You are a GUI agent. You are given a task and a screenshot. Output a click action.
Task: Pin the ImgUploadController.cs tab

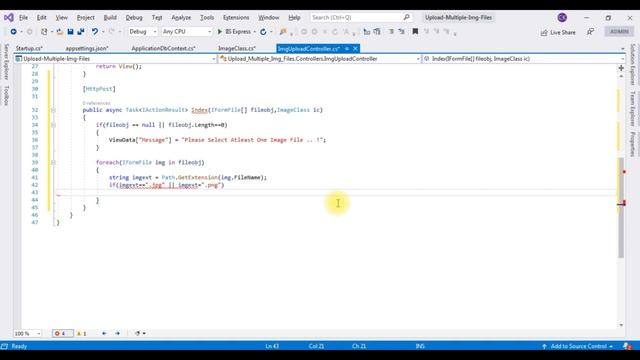click(x=347, y=49)
